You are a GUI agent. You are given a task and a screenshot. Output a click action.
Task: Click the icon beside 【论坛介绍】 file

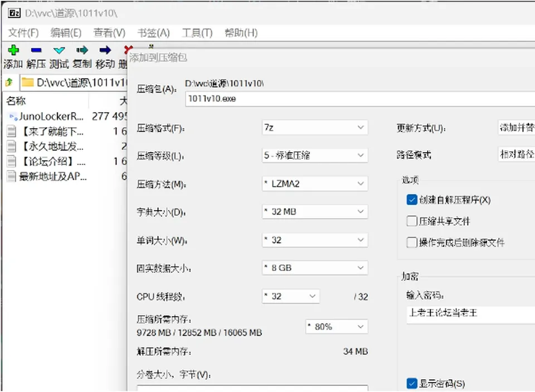12,161
